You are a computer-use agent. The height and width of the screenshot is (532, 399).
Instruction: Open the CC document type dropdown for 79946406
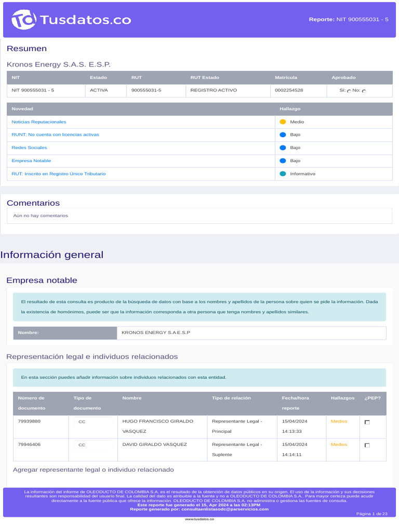click(x=93, y=445)
